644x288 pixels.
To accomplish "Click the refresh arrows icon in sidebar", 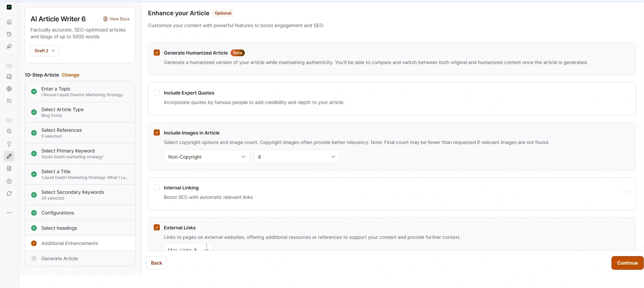I will pyautogui.click(x=9, y=193).
